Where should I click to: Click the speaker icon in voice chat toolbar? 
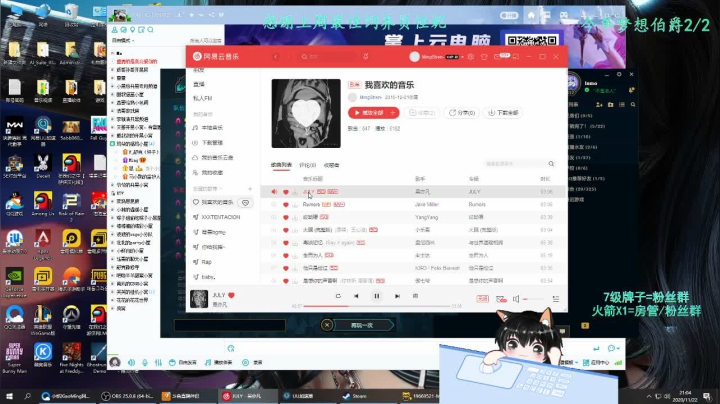131,363
